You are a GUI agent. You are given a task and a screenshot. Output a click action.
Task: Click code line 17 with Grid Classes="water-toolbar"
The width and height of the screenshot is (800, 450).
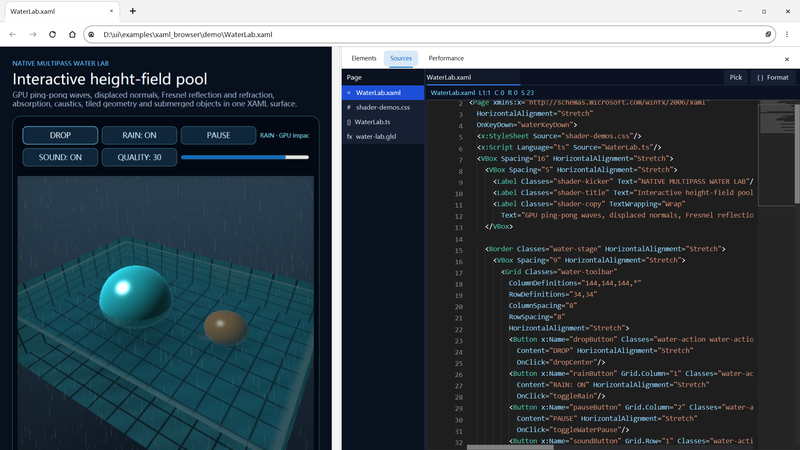coord(560,271)
